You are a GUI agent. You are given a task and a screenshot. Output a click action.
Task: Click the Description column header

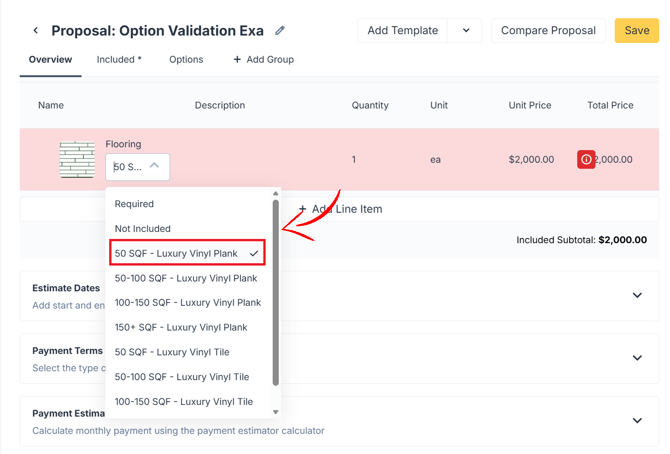pos(220,105)
